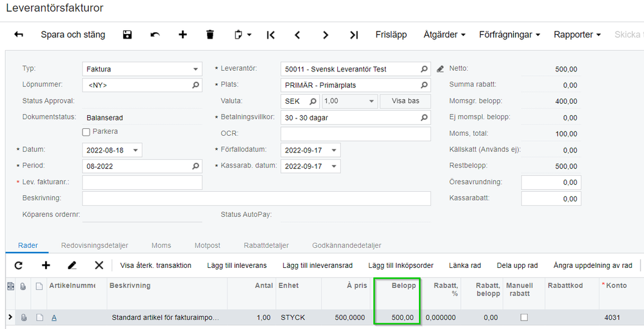Refresh the Rader grid with circular arrow

[x=19, y=265]
